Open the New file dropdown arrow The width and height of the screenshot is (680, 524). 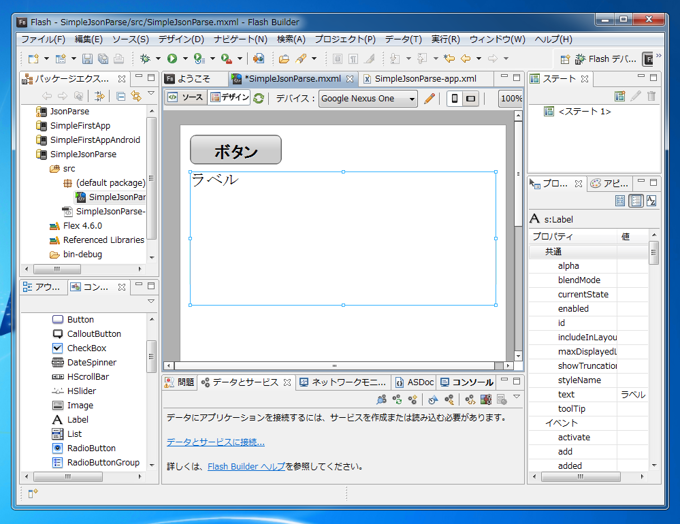pos(46,59)
